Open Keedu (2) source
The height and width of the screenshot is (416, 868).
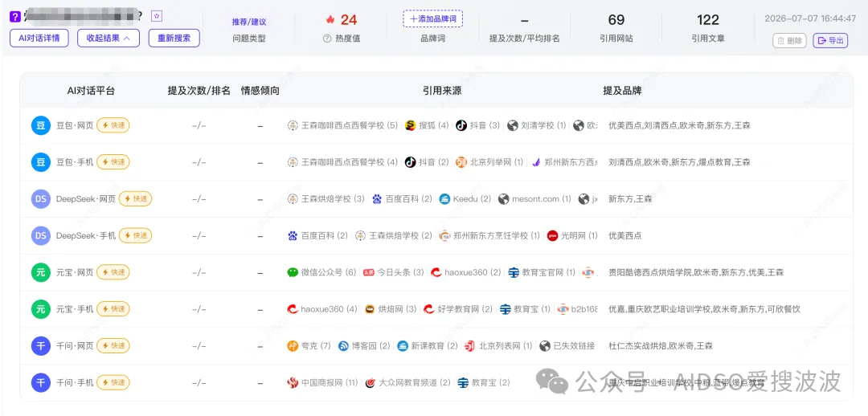pos(465,198)
